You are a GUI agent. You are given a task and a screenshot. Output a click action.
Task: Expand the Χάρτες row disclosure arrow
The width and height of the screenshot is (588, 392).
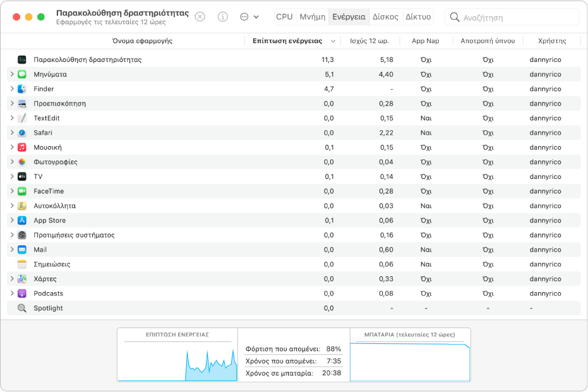click(x=12, y=279)
